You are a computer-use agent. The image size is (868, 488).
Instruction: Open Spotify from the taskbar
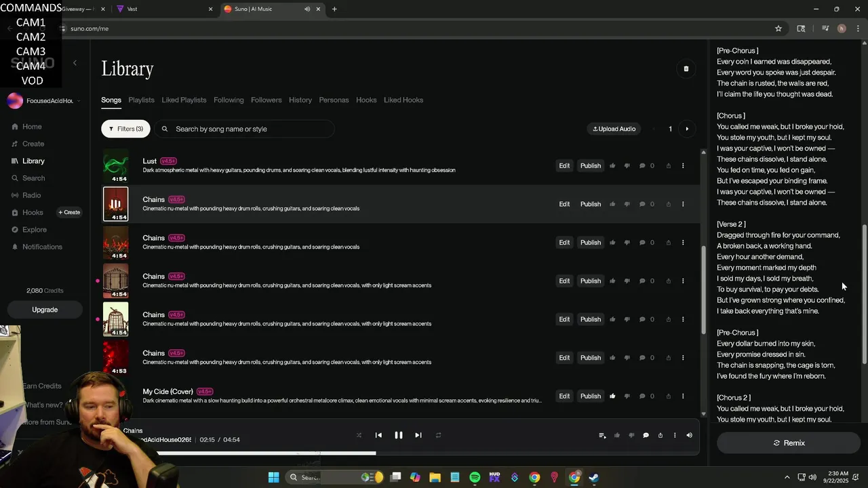point(475,477)
